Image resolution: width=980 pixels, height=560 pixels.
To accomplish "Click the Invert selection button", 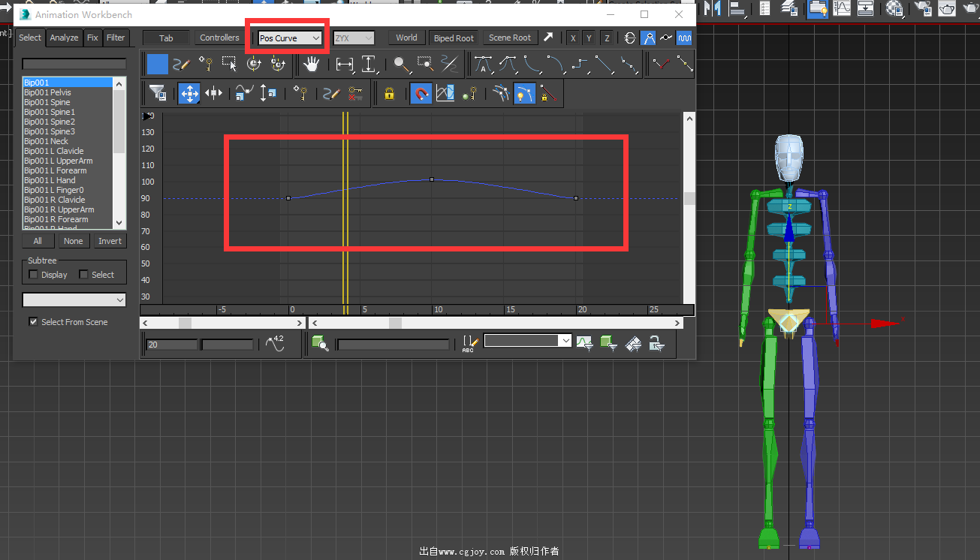I will click(x=110, y=241).
